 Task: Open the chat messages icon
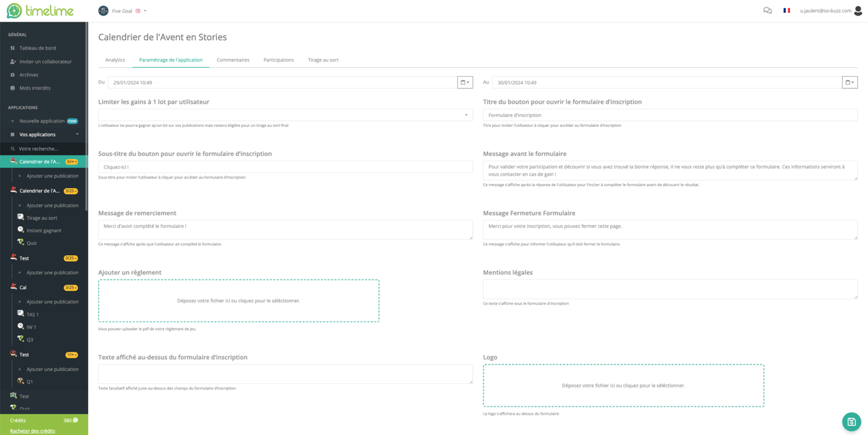(767, 11)
